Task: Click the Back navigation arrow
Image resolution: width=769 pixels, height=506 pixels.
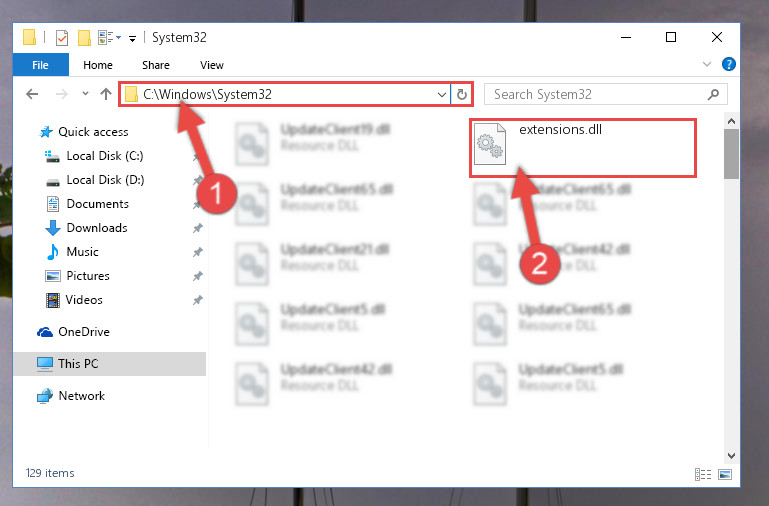Action: tap(32, 94)
